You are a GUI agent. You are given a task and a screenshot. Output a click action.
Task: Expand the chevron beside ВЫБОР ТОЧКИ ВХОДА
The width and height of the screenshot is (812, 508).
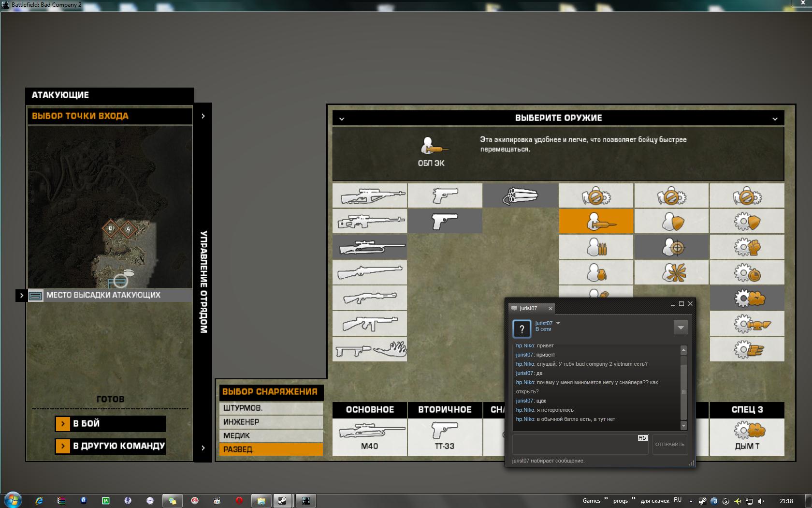(203, 116)
